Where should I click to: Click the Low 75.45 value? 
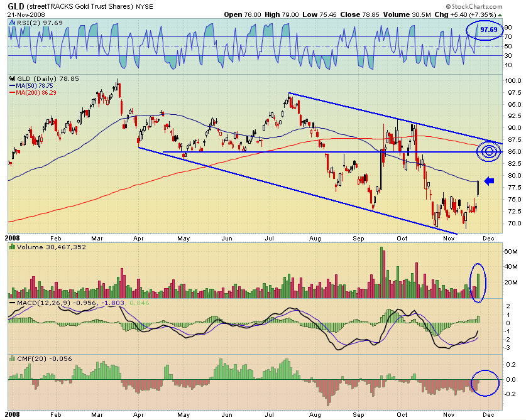click(x=319, y=14)
